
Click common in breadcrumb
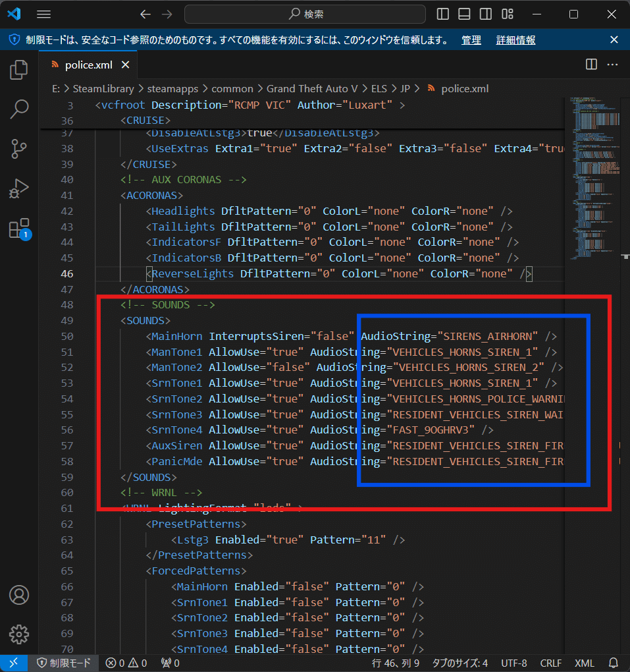(x=232, y=89)
